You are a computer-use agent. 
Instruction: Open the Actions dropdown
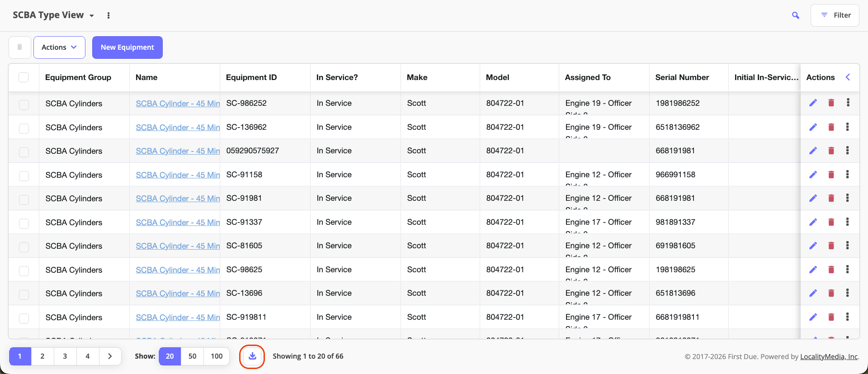[59, 47]
